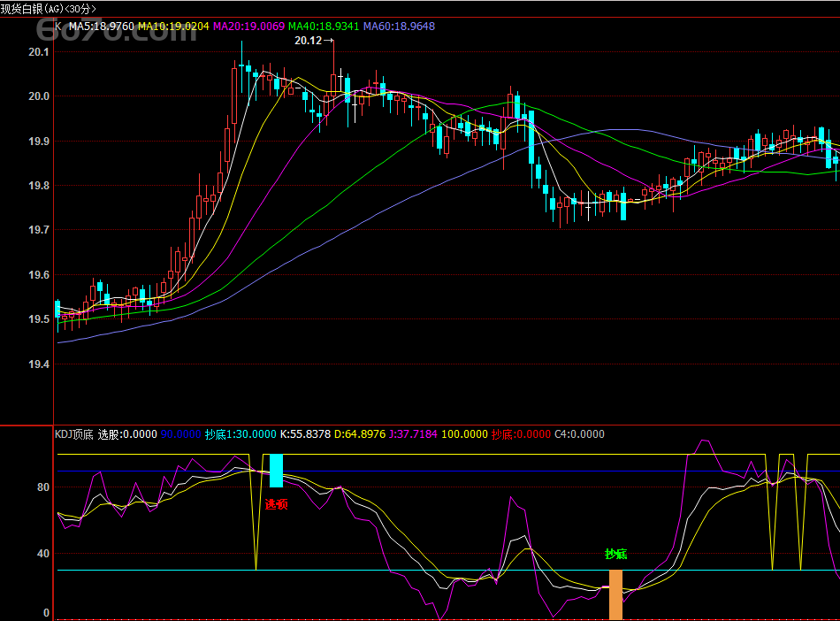Click the 80 level on KDJ axis
This screenshot has width=840, height=621.
tap(43, 487)
